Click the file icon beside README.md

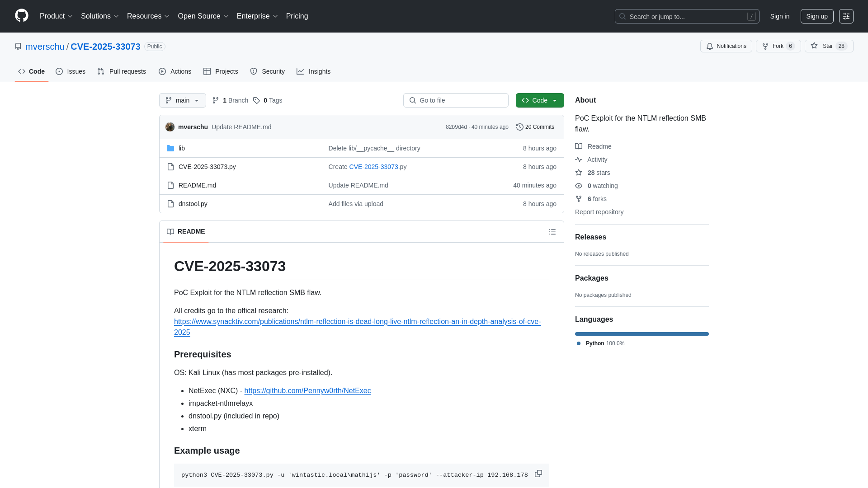click(170, 185)
